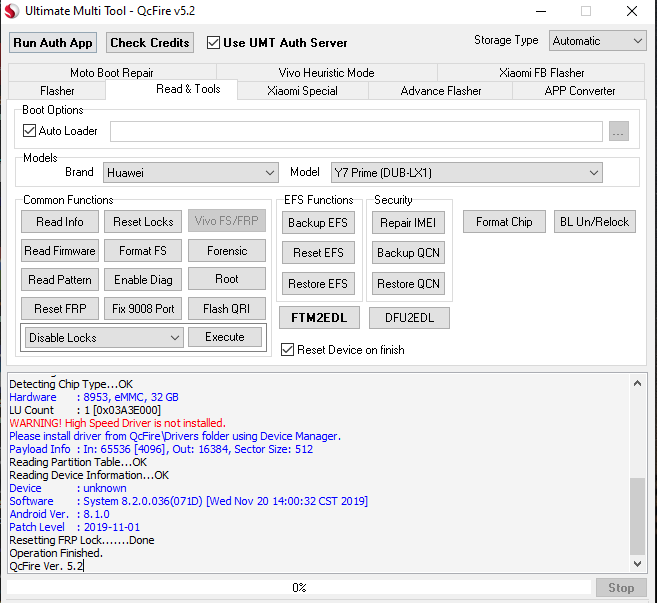The height and width of the screenshot is (603, 657).
Task: Click the 0% progress bar
Action: click(x=299, y=587)
